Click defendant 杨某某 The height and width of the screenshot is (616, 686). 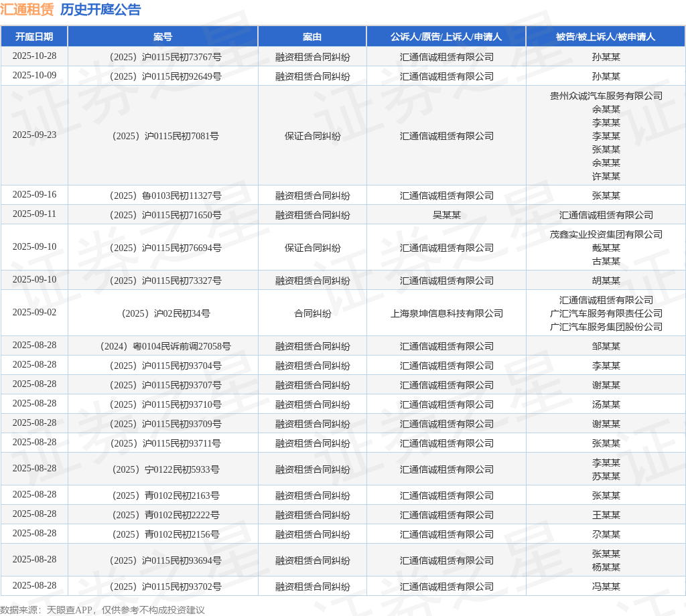pyautogui.click(x=606, y=567)
